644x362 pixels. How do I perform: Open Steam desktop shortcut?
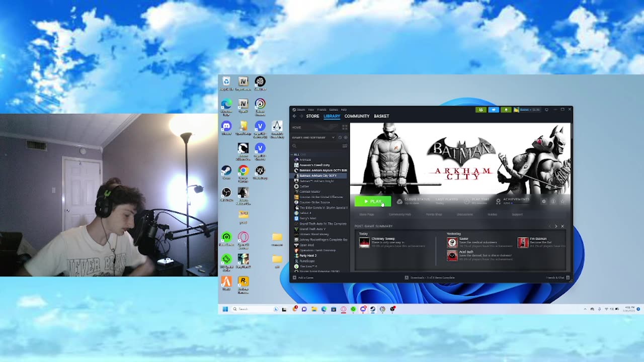click(x=226, y=172)
